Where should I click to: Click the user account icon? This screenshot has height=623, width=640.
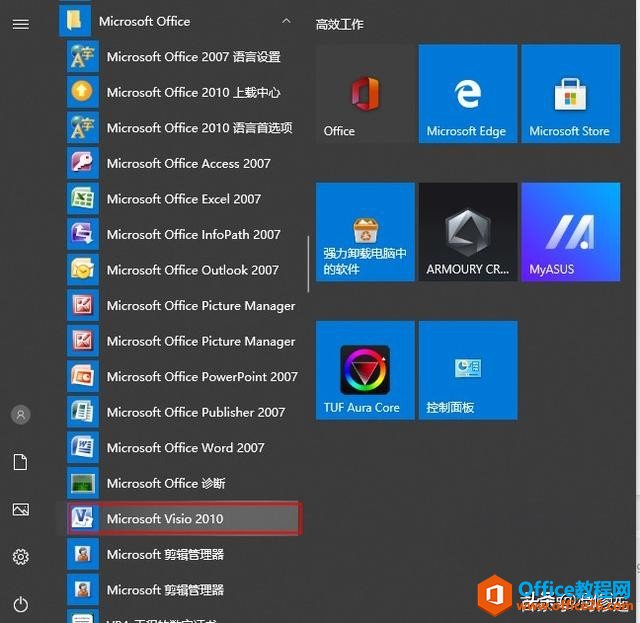coord(20,415)
